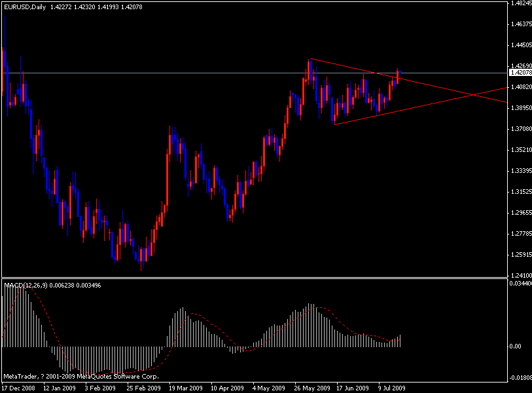Click the 1.42690 price axis label
This screenshot has width=532, height=393.
point(521,66)
